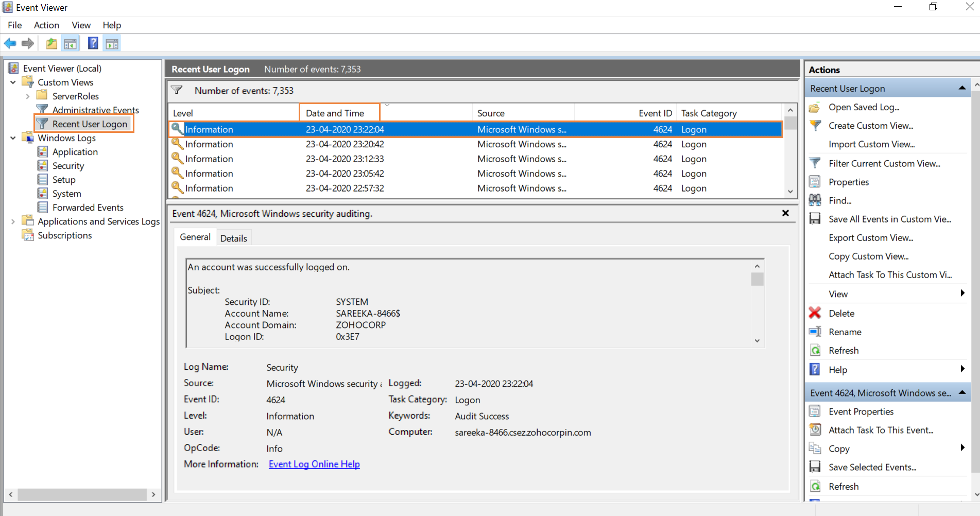Open the Action menu
Screen dimensions: 980x516
coord(46,25)
